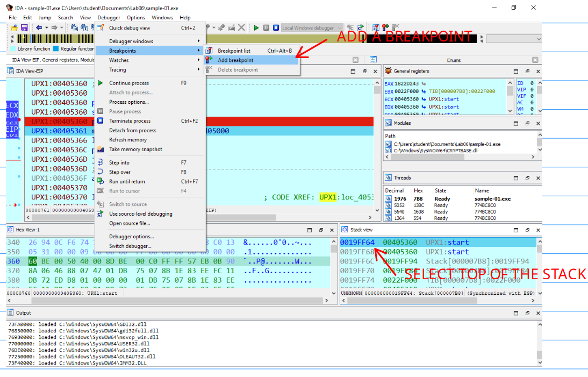Click thread 1976 row icon
This screenshot has width=588, height=377.
coord(388,199)
